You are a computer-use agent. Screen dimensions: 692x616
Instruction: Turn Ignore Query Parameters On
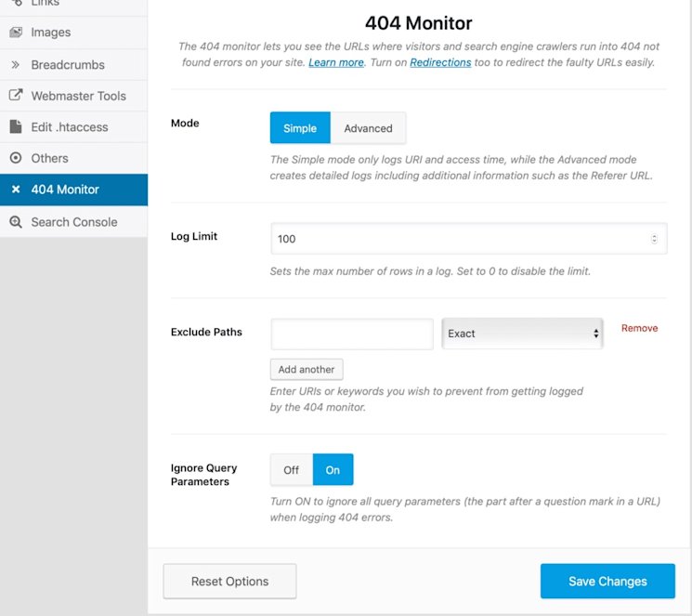(333, 470)
